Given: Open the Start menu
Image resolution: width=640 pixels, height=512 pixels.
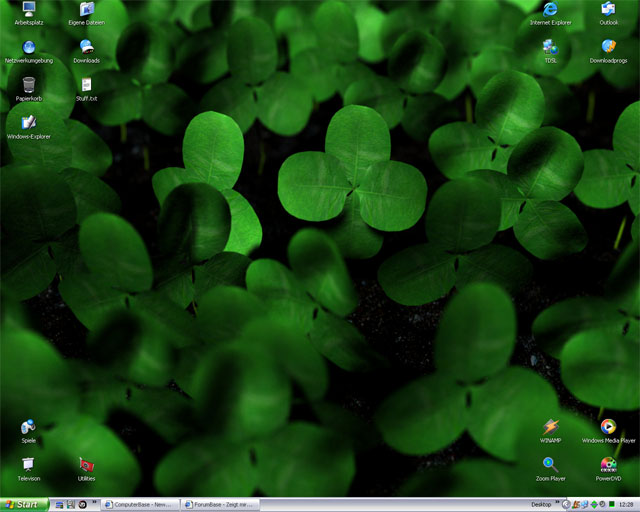Looking at the screenshot, I should pyautogui.click(x=24, y=505).
